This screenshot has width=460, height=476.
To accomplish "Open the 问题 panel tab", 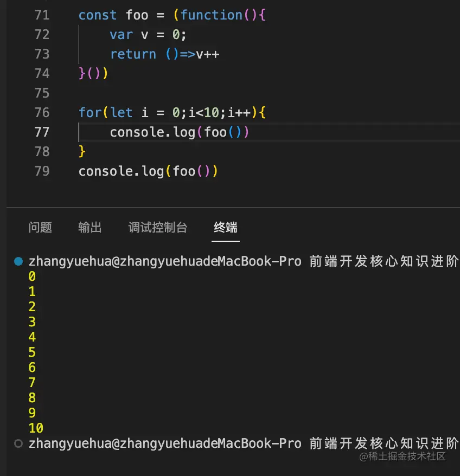I will pyautogui.click(x=40, y=227).
